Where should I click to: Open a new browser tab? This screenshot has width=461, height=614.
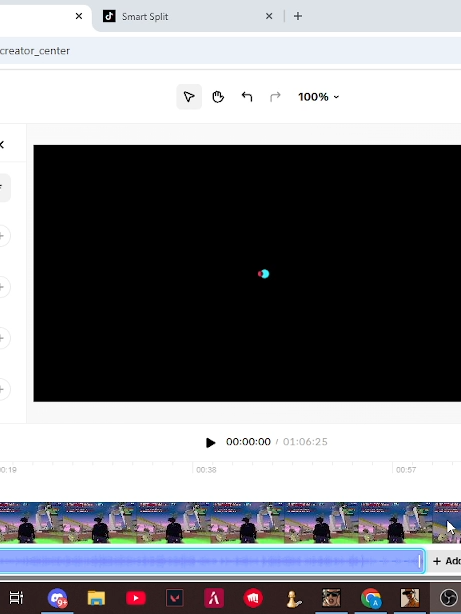298,16
